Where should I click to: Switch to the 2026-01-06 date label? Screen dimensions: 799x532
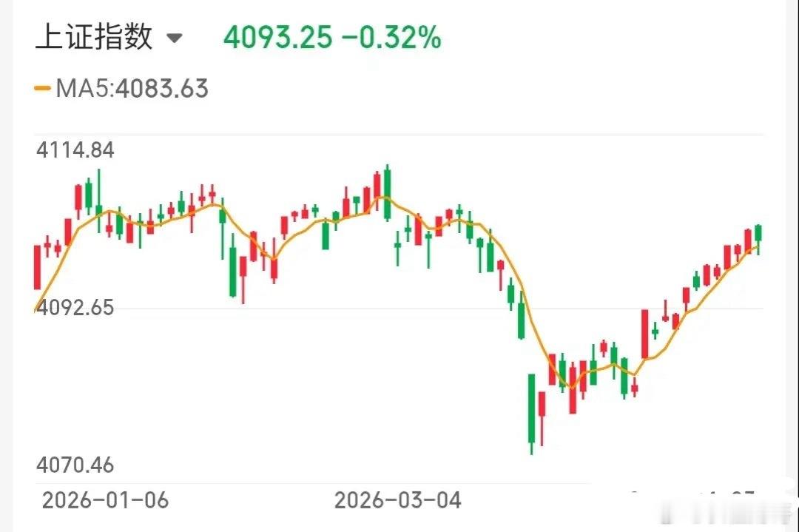coord(105,499)
